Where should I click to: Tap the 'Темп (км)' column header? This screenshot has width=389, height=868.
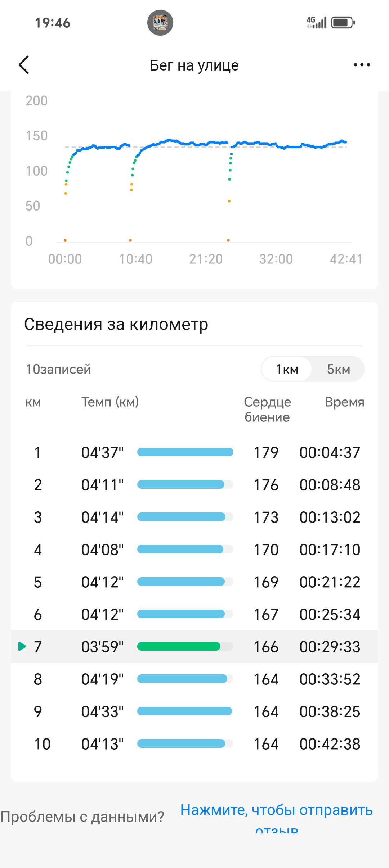point(110,402)
